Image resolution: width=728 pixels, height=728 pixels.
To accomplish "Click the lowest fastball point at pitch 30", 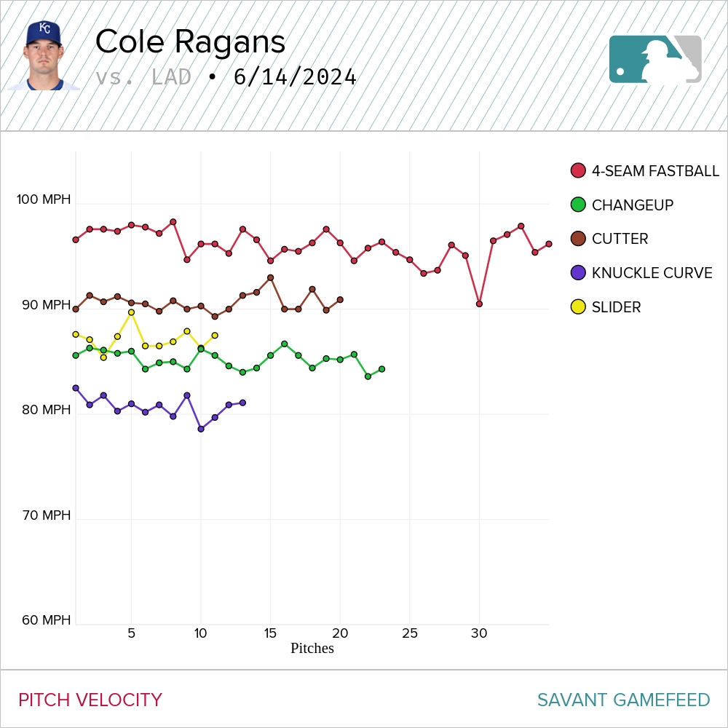I will point(479,304).
